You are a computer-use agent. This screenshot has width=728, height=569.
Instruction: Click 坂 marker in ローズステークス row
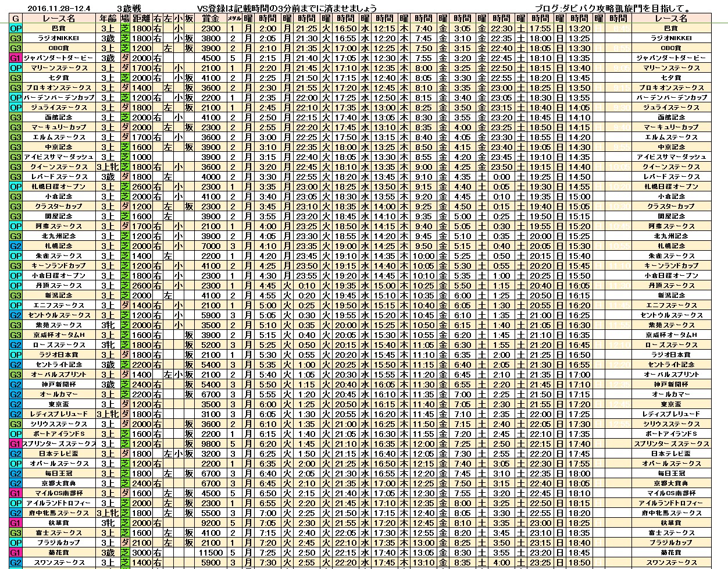coord(190,345)
